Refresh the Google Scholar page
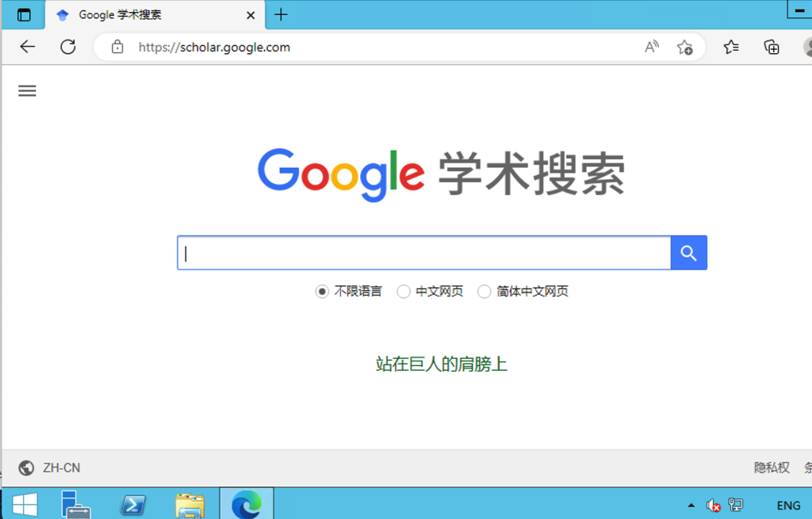The height and width of the screenshot is (519, 812). coord(68,47)
